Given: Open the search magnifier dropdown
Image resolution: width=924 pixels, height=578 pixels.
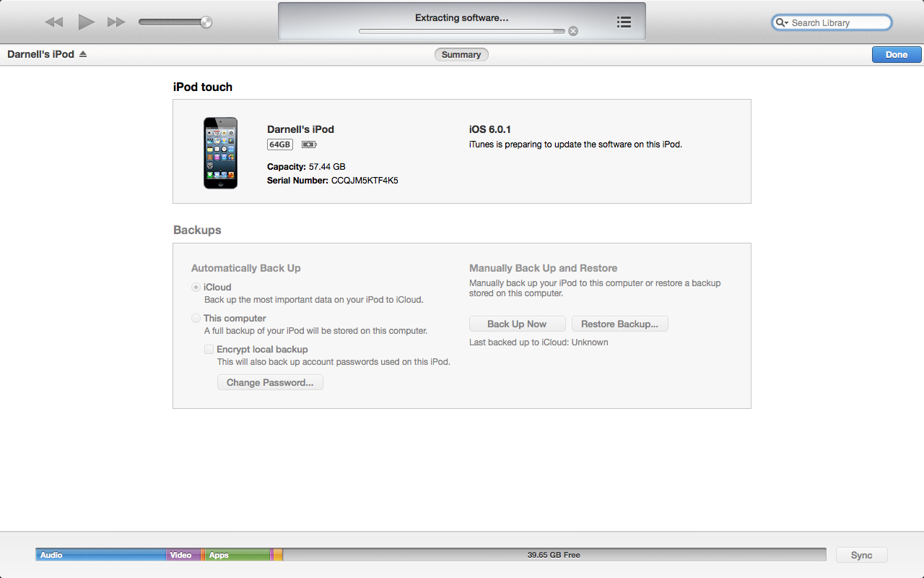Looking at the screenshot, I should (x=781, y=23).
